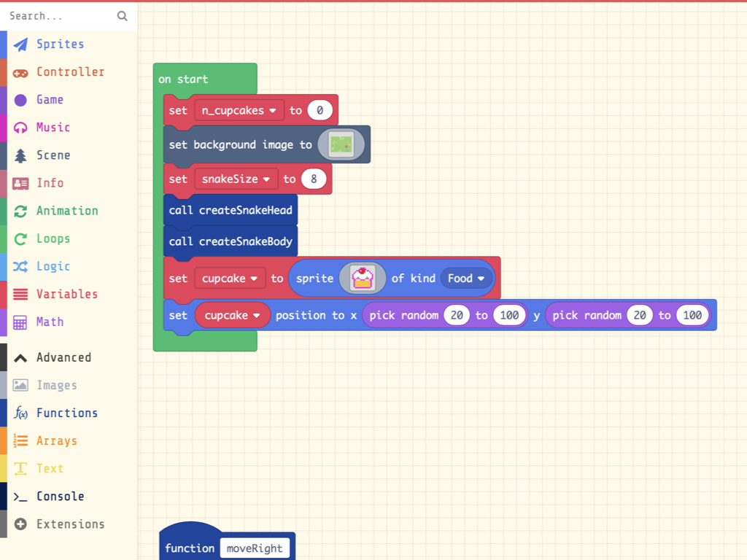Image resolution: width=747 pixels, height=560 pixels.
Task: Click the Text T icon
Action: click(20, 469)
